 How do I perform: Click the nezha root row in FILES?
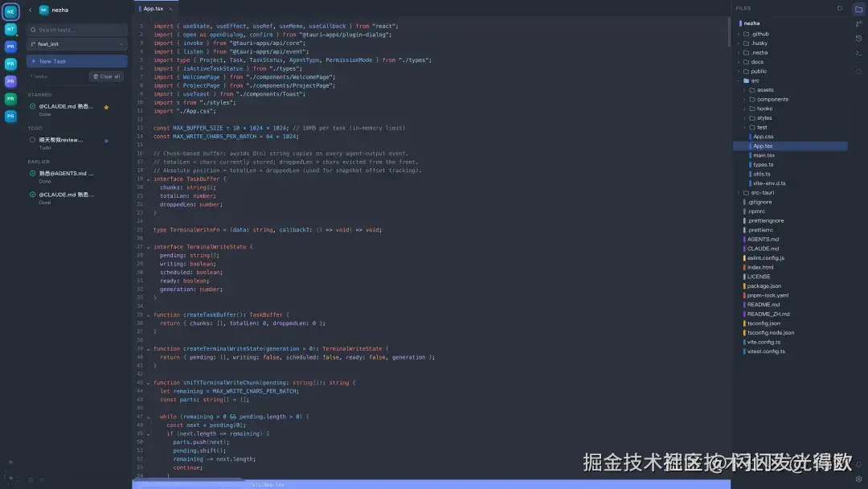(x=790, y=23)
